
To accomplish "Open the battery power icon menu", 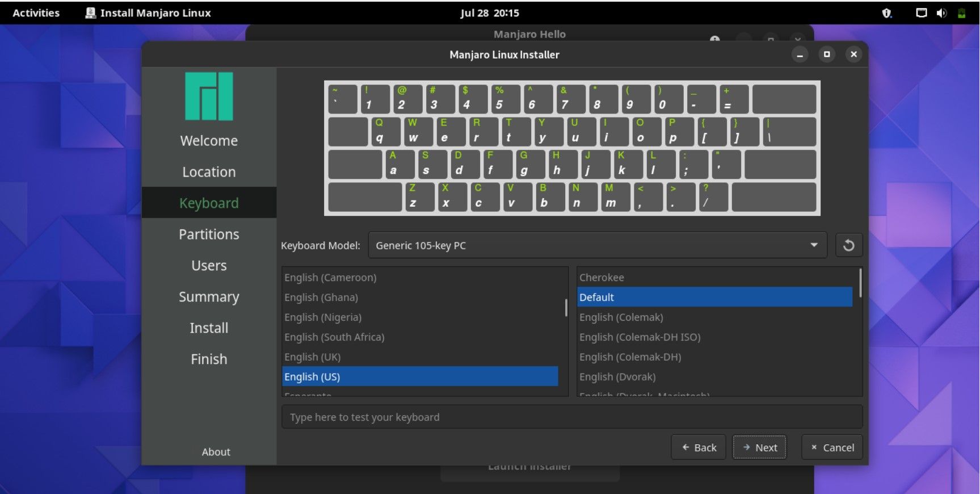I will [961, 12].
